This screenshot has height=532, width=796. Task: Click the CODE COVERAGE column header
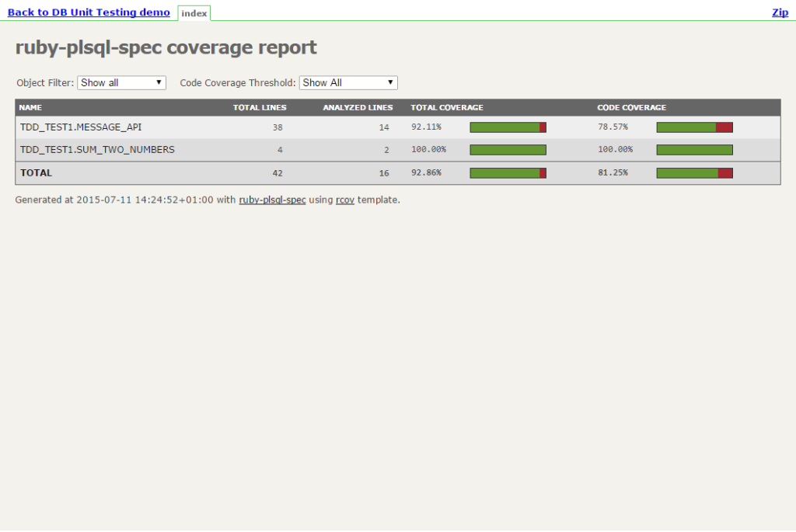[x=631, y=107]
